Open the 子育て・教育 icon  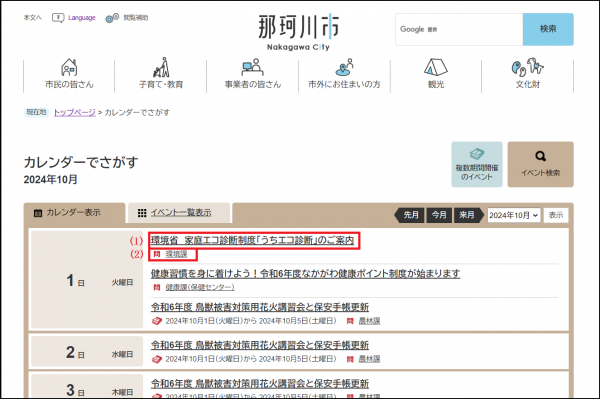(161, 67)
